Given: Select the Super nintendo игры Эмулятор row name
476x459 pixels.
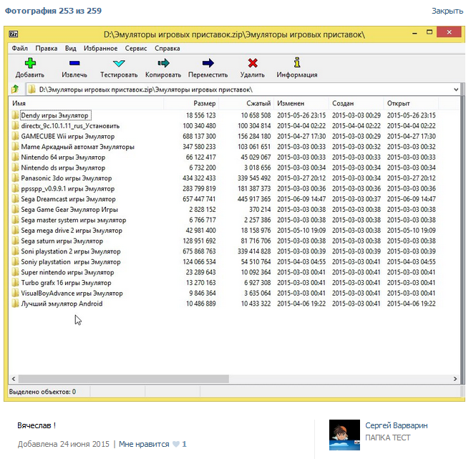Looking at the screenshot, I should tap(67, 272).
